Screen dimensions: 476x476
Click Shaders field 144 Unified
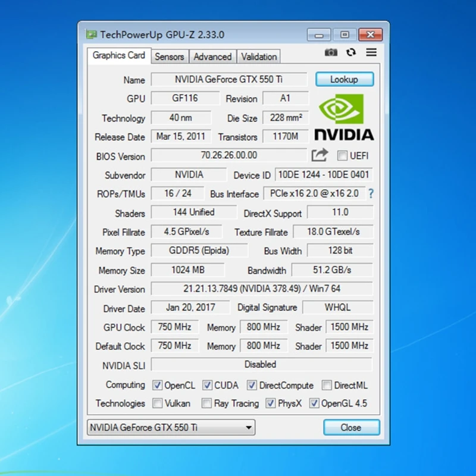pos(194,212)
